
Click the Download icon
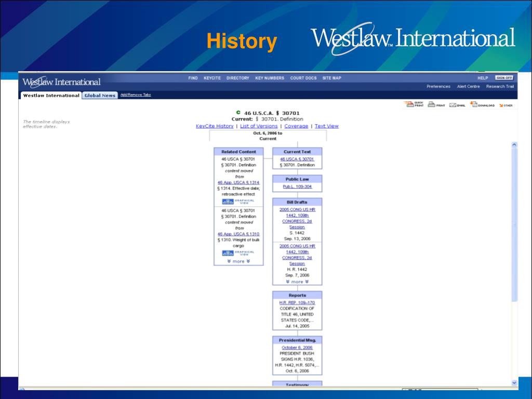tap(482, 104)
